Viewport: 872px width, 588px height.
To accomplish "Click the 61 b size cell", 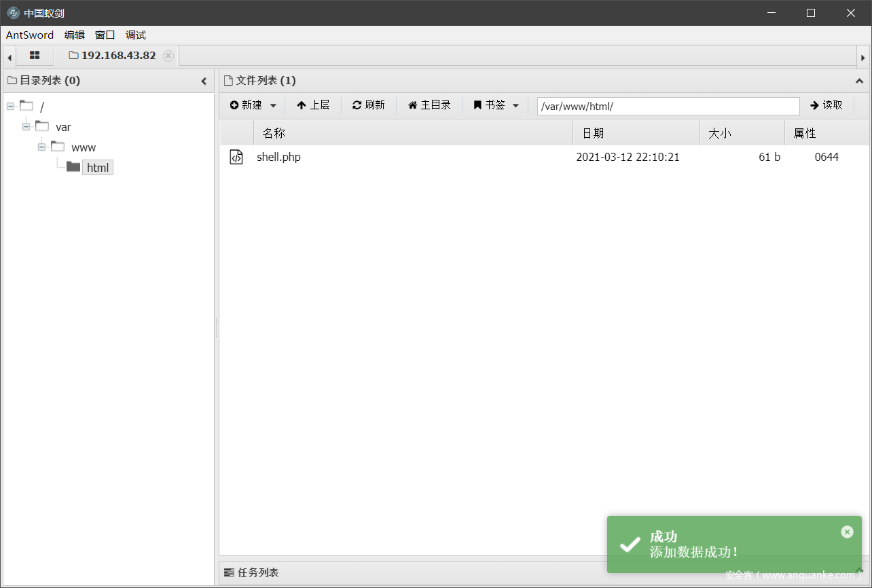I will [769, 158].
